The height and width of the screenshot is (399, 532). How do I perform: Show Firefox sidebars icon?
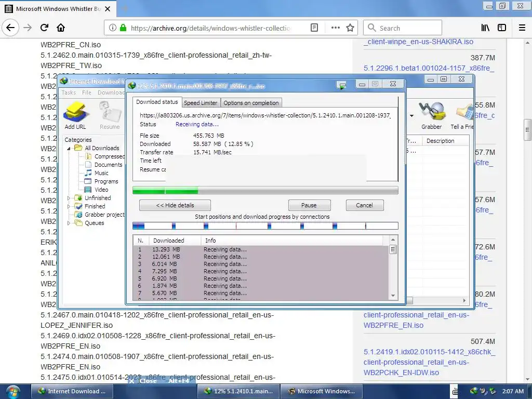[x=502, y=28]
